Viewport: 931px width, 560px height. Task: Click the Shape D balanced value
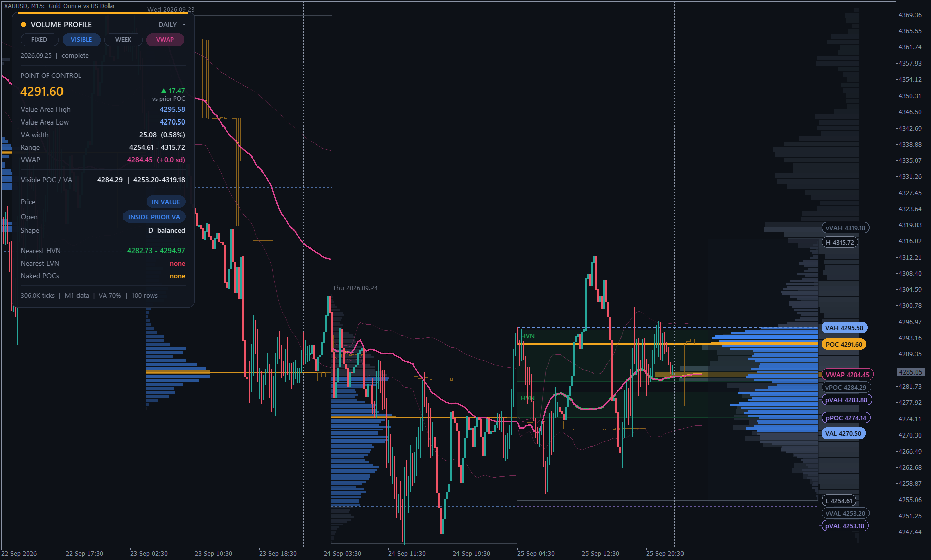(166, 231)
